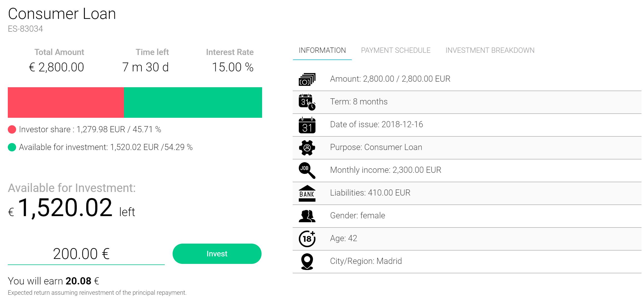
Task: Click the green available investment bar segment
Action: 193,102
